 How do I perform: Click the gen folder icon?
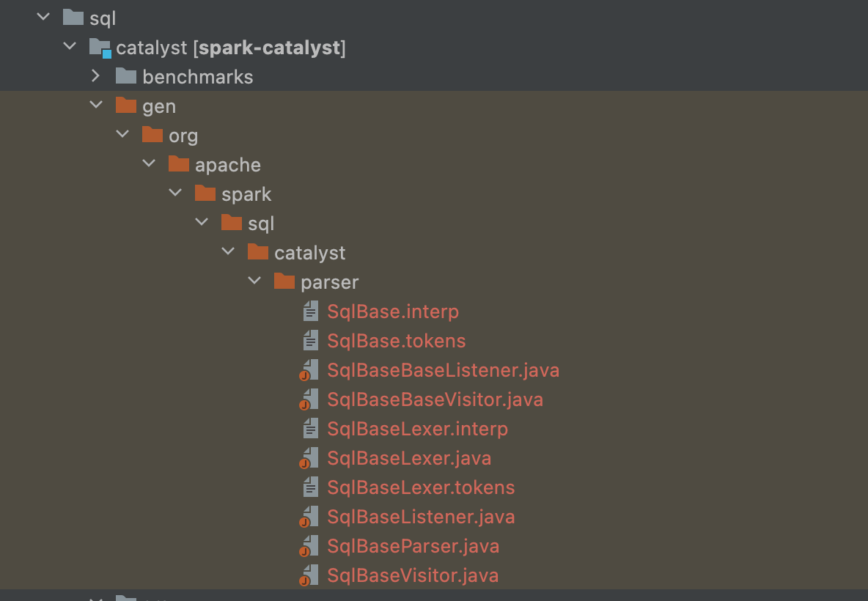click(126, 105)
